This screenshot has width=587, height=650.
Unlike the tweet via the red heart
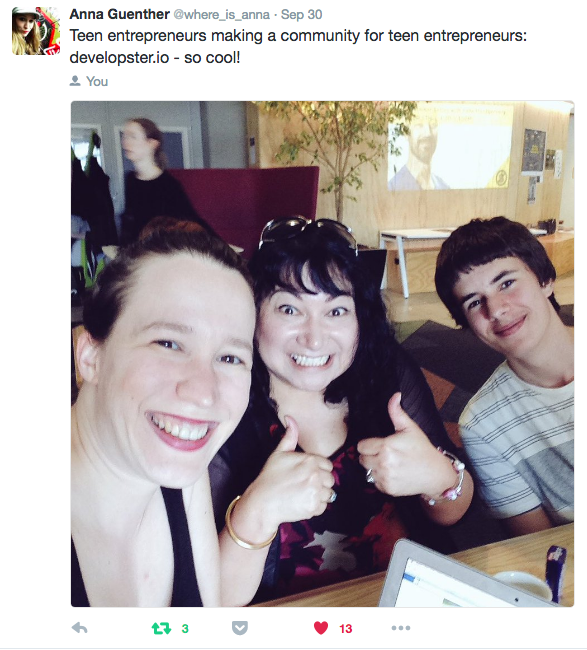(x=321, y=628)
